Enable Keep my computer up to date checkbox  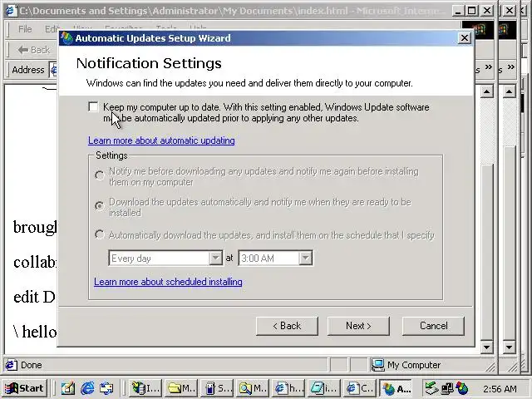point(93,107)
